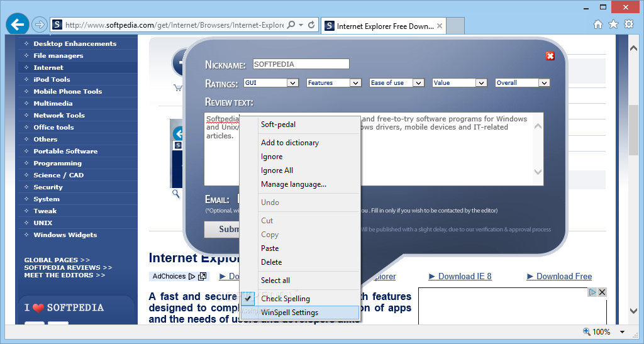The width and height of the screenshot is (644, 344).
Task: Select Add to dictionary in context menu
Action: click(300, 143)
